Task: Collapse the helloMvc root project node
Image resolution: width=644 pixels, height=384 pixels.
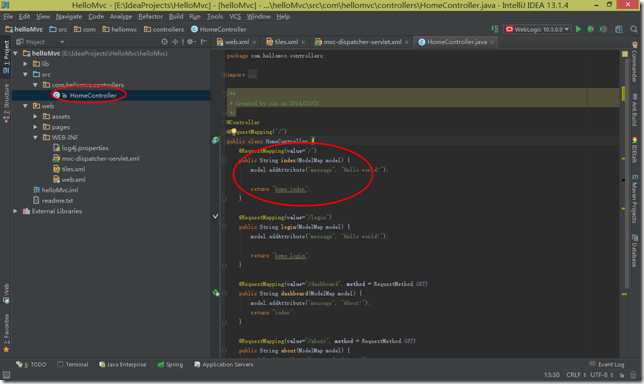Action: (16, 53)
